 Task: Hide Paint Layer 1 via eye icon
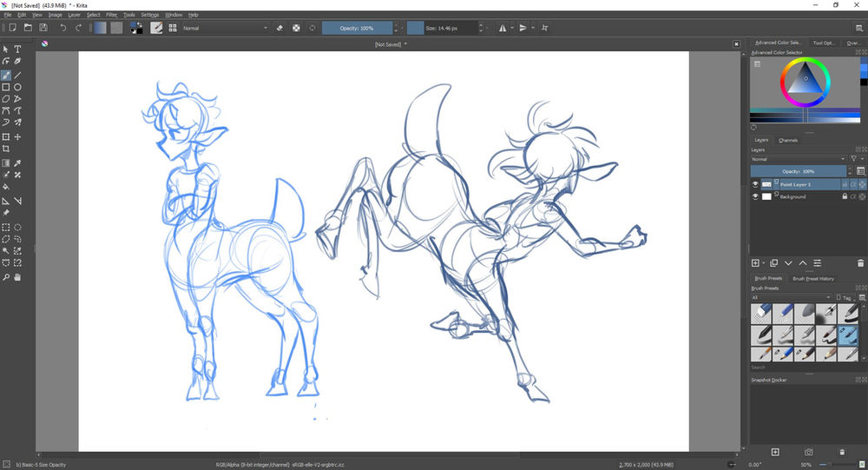point(755,184)
